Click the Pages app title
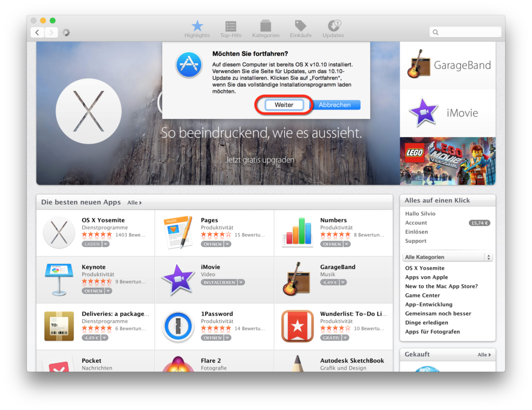Image resolution: width=532 pixels, height=410 pixels. 209,220
